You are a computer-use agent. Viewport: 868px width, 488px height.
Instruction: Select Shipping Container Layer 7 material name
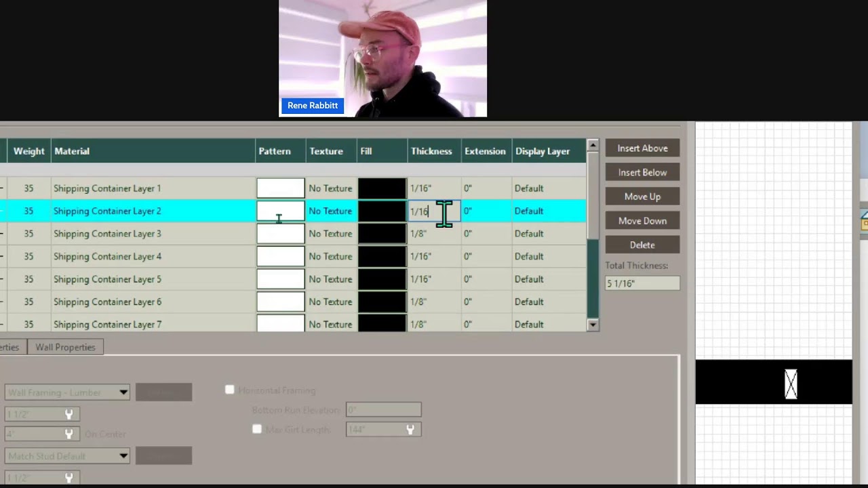[107, 325]
